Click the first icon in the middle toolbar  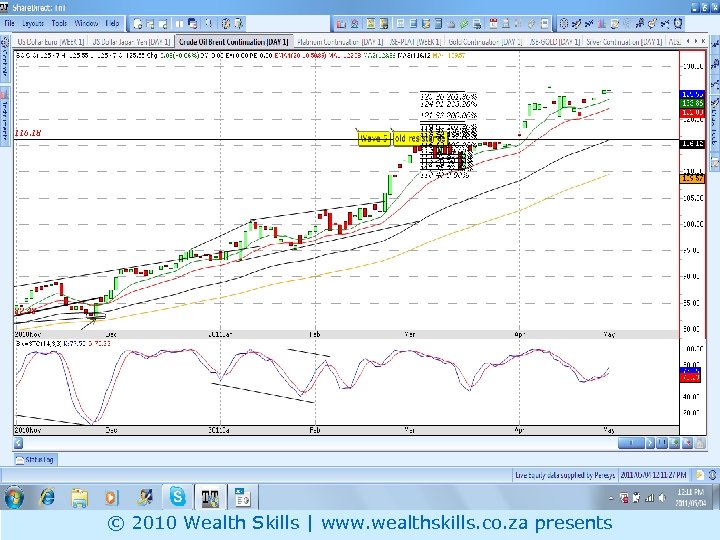click(x=341, y=23)
